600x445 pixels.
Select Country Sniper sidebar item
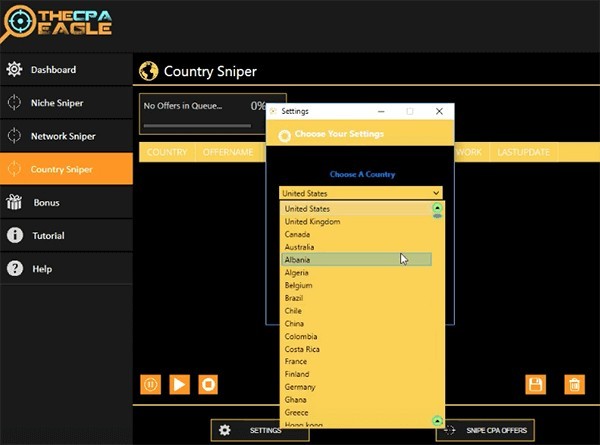tap(66, 169)
